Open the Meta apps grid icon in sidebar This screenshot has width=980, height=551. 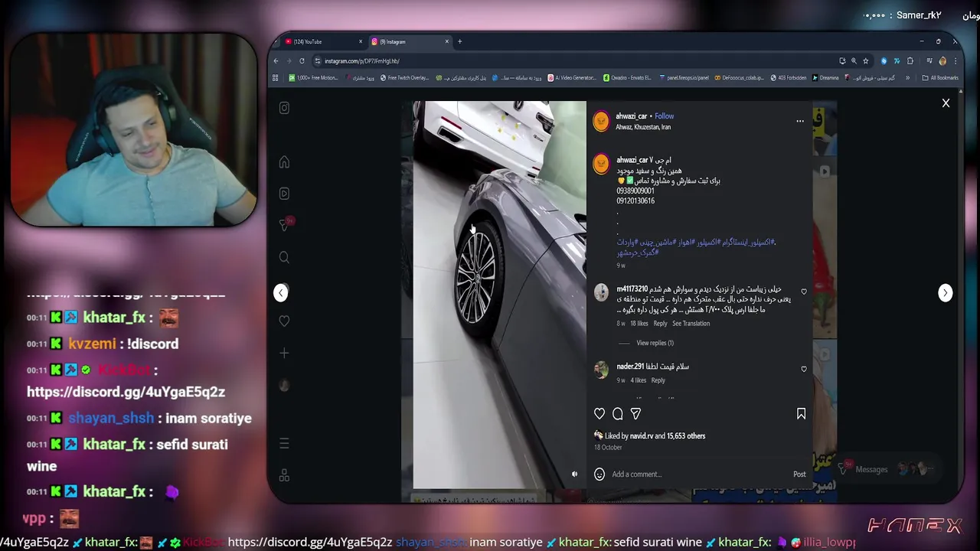pos(284,475)
